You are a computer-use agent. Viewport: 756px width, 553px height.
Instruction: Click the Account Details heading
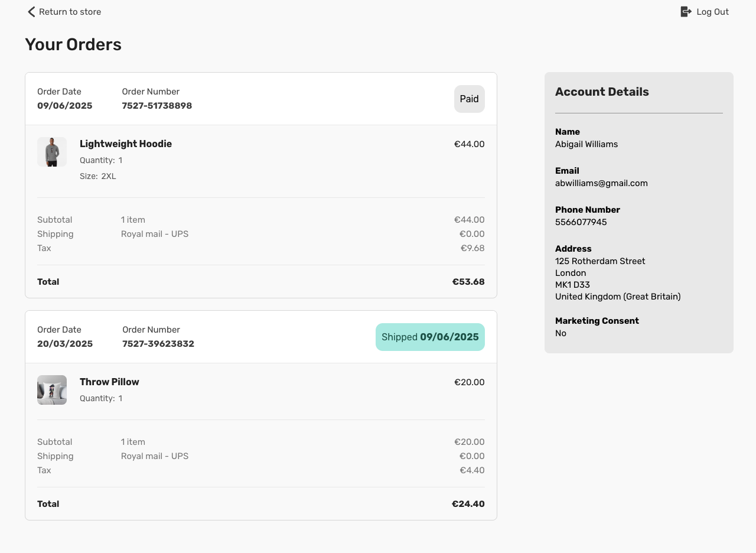point(602,92)
